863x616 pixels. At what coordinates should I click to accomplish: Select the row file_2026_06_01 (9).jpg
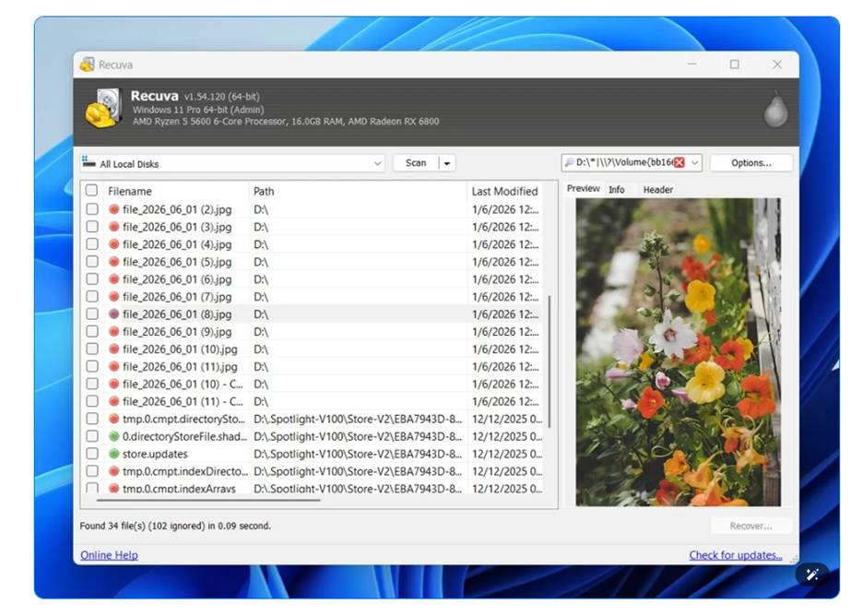click(312, 331)
